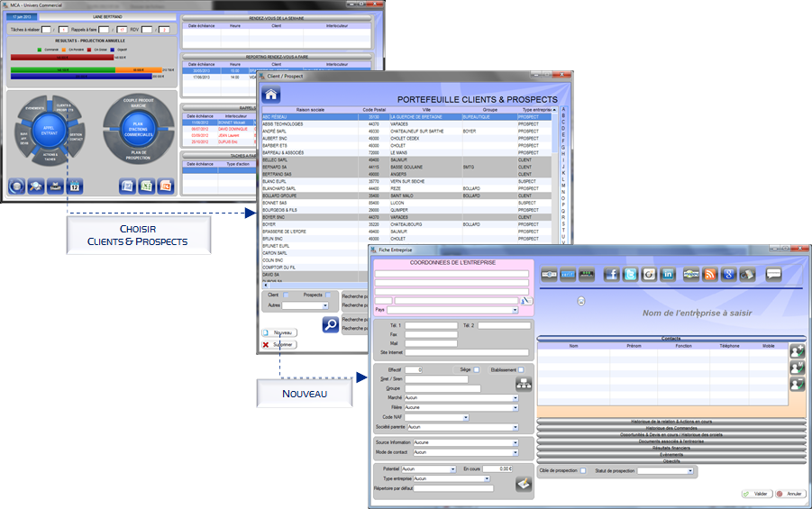
Task: Click the magnifier search icon in Client / Prospect
Action: [331, 324]
